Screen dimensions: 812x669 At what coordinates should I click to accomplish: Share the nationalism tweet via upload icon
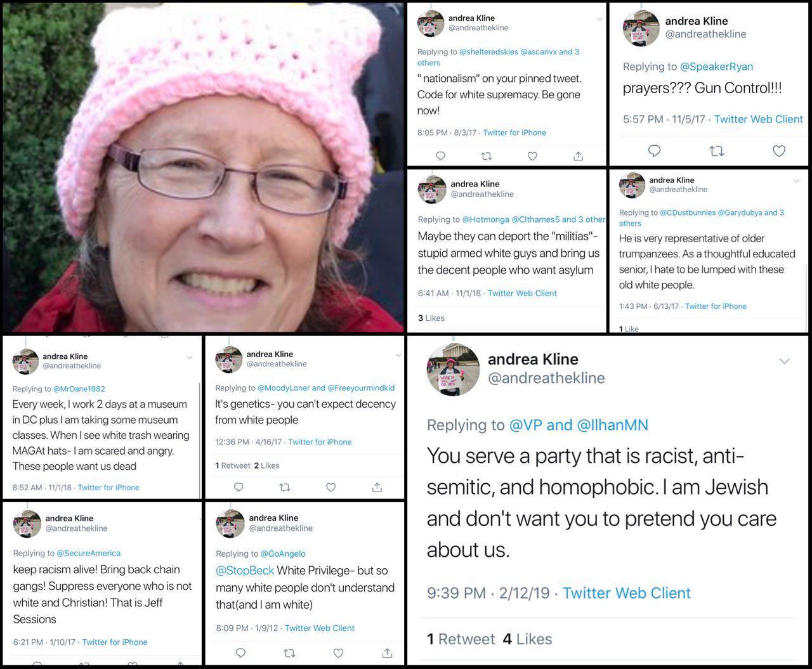(579, 156)
